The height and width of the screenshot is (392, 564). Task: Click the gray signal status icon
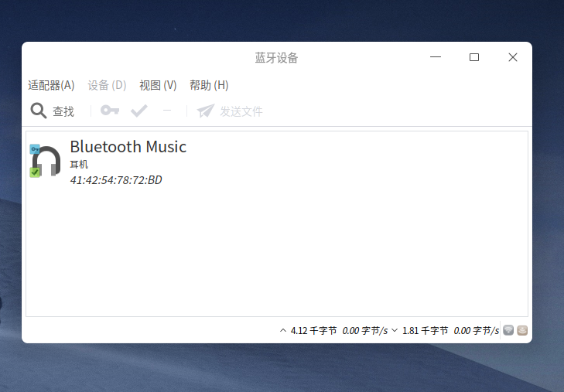pos(508,330)
